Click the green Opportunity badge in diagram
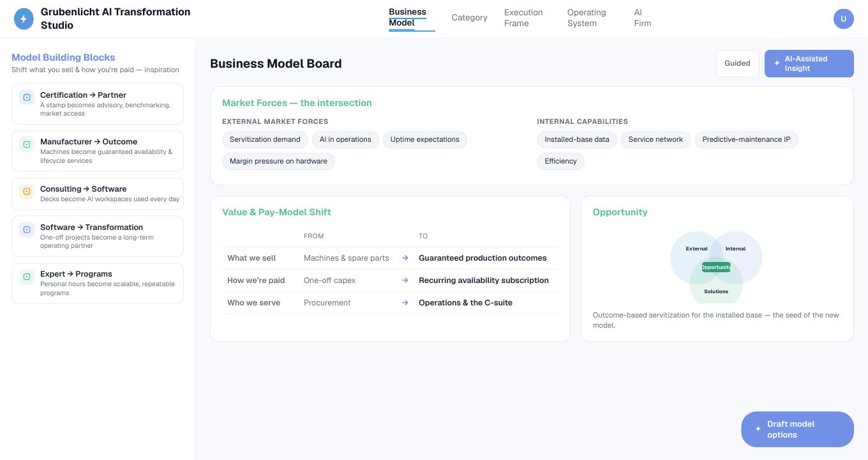 tap(716, 267)
